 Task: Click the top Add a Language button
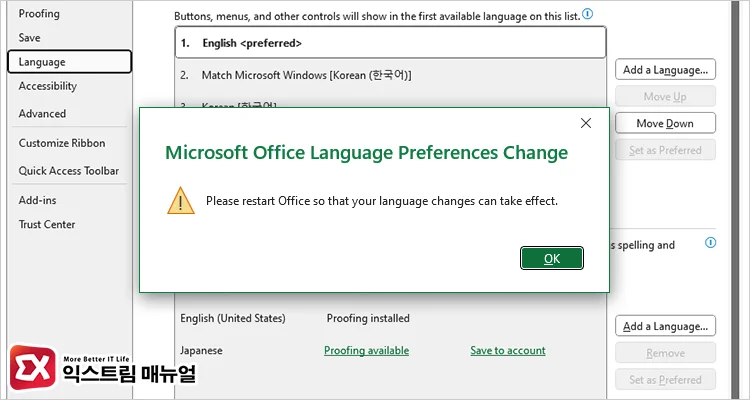666,70
